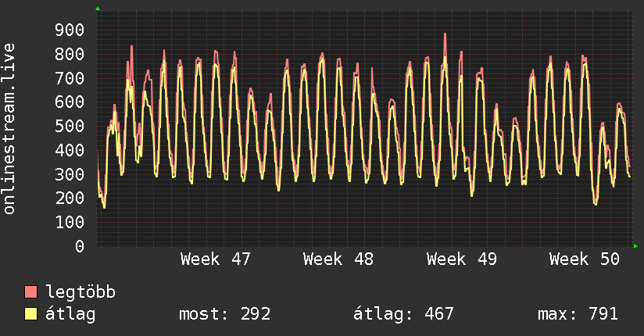Click the 900 y-axis label
644x336 pixels.
point(70,30)
